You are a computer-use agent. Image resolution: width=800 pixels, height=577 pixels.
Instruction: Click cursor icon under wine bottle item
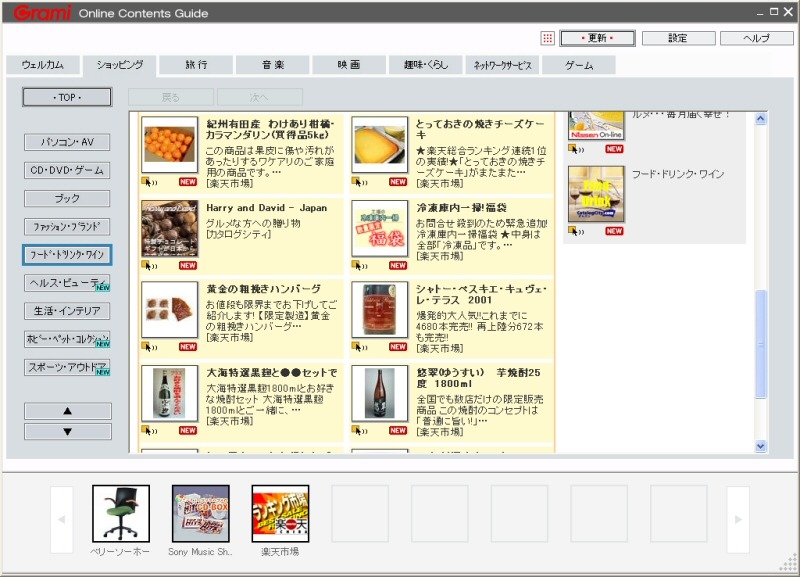359,347
